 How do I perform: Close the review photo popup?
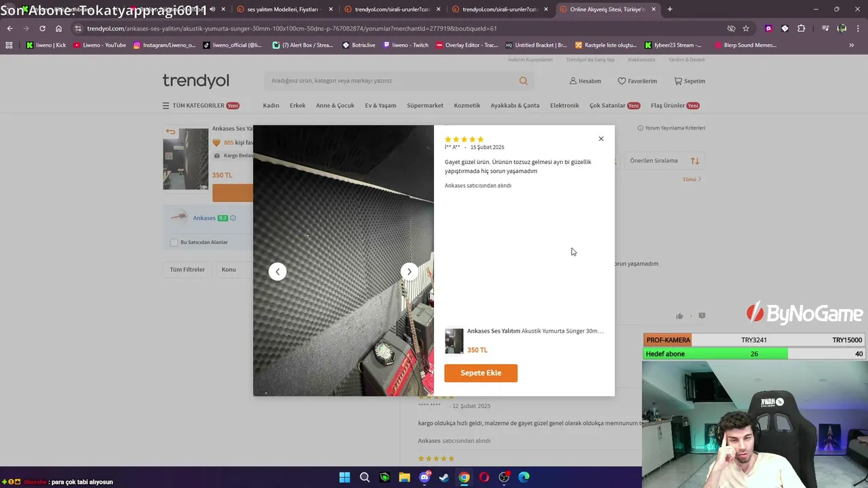601,139
